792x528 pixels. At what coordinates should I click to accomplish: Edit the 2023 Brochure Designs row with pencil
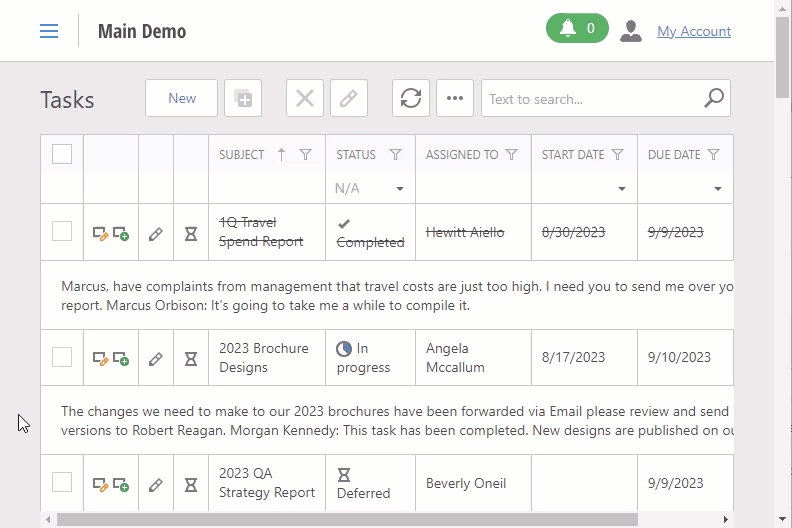(156, 359)
